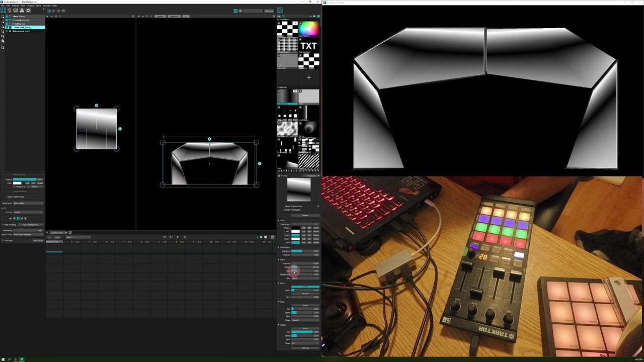This screenshot has height=362, width=644.
Task: Toggle visibility of Split group
Action: click(7, 24)
